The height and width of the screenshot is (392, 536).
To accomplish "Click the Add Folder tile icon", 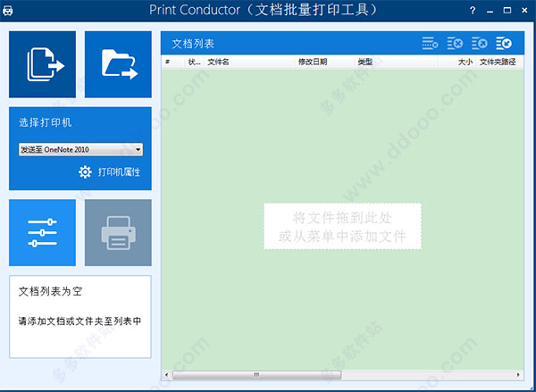I will pos(118,64).
